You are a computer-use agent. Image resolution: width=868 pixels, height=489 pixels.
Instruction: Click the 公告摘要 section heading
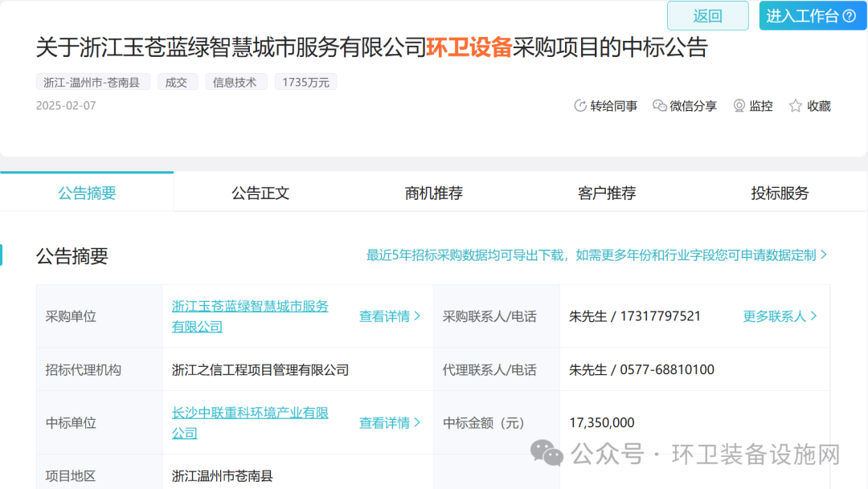pos(72,256)
